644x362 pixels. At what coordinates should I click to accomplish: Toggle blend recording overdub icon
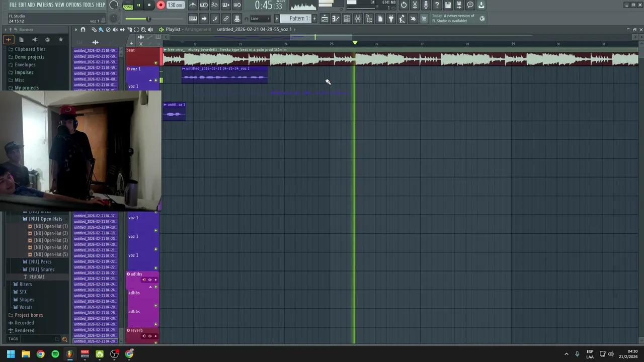[226, 5]
